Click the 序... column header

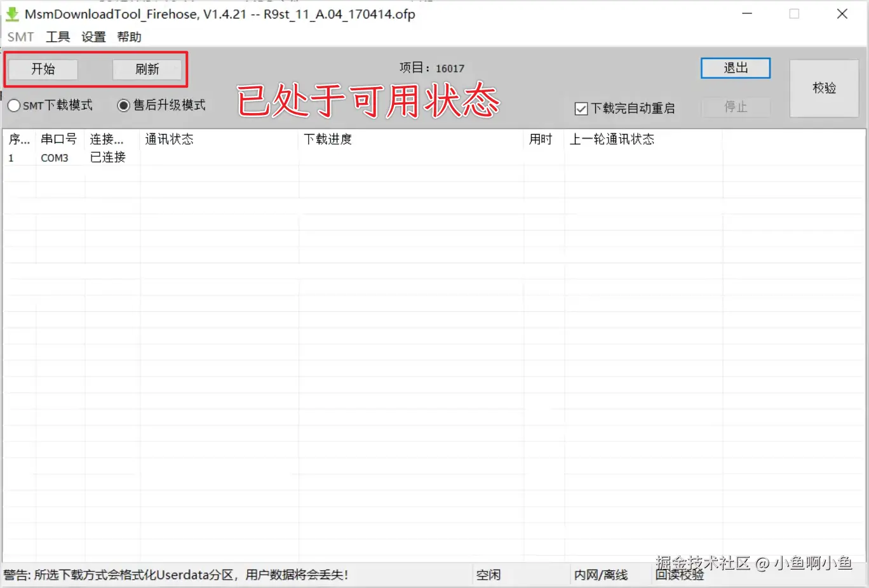coord(19,139)
